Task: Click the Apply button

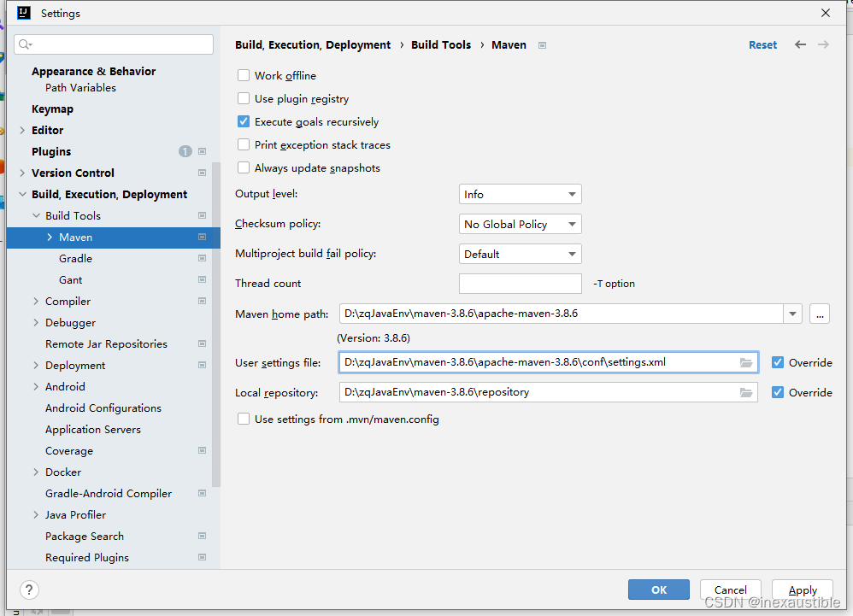Action: click(x=803, y=590)
